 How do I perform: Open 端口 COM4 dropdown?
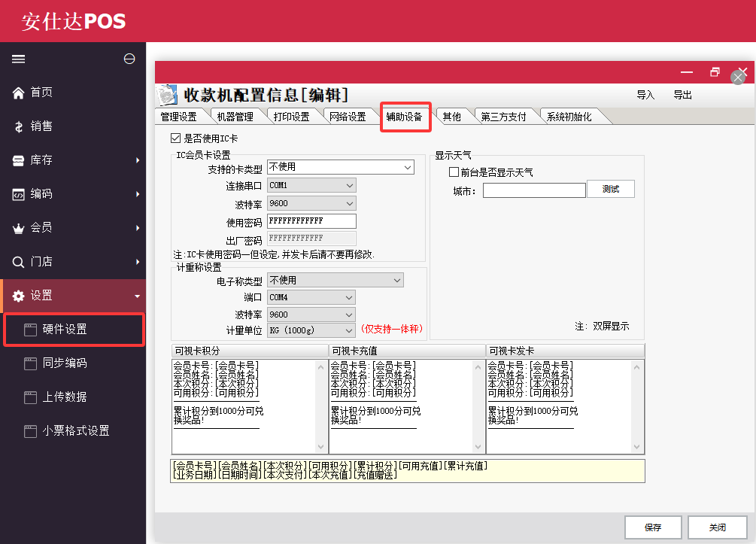[x=311, y=297]
